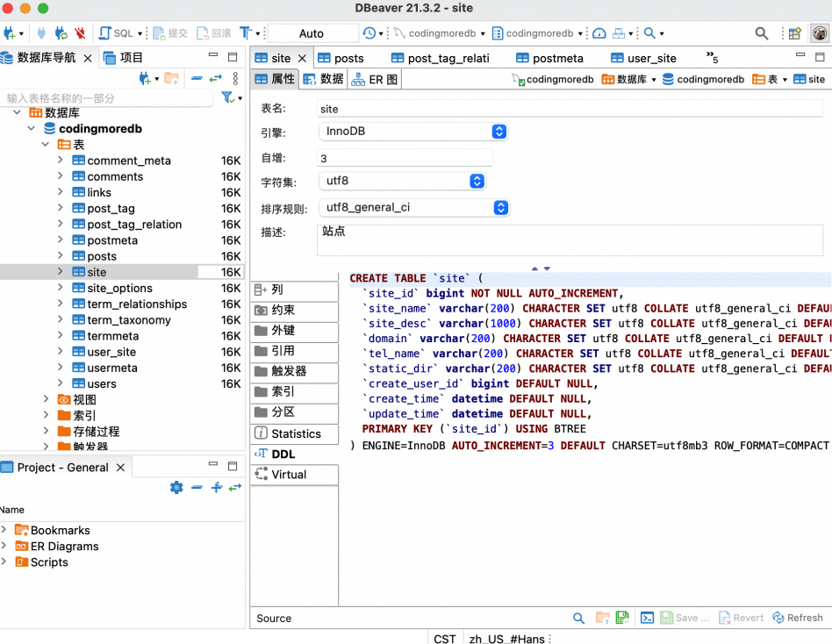Open the SQL editor button
This screenshot has width=832, height=644.
[x=117, y=33]
